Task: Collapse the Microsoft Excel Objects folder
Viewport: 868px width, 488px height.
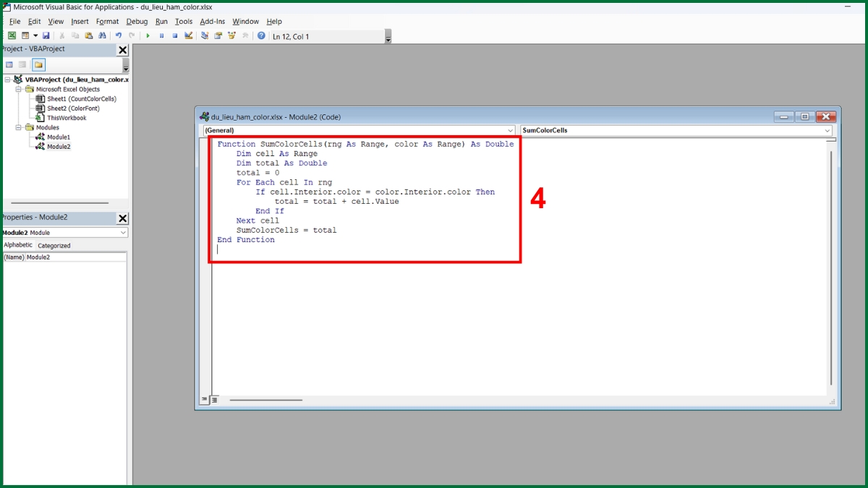Action: [18, 89]
